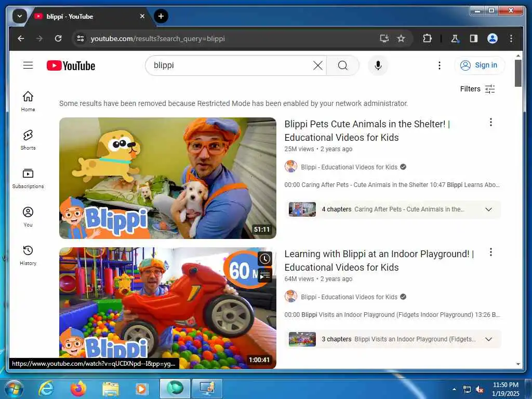
Task: Start voice search with the microphone
Action: (x=378, y=65)
